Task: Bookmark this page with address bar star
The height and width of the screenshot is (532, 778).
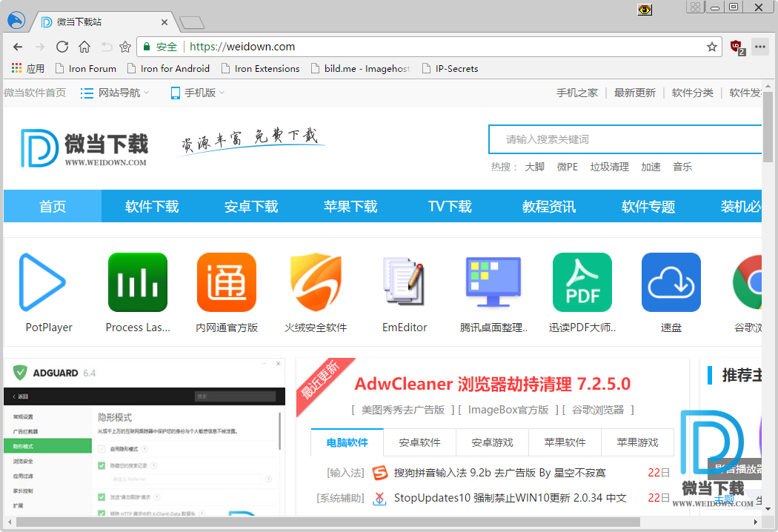Action: (711, 47)
